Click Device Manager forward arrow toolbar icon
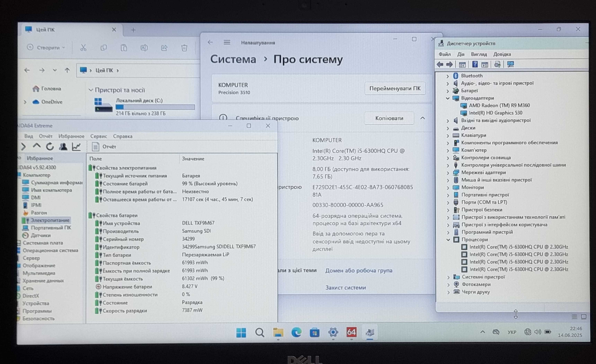596x364 pixels. 449,65
